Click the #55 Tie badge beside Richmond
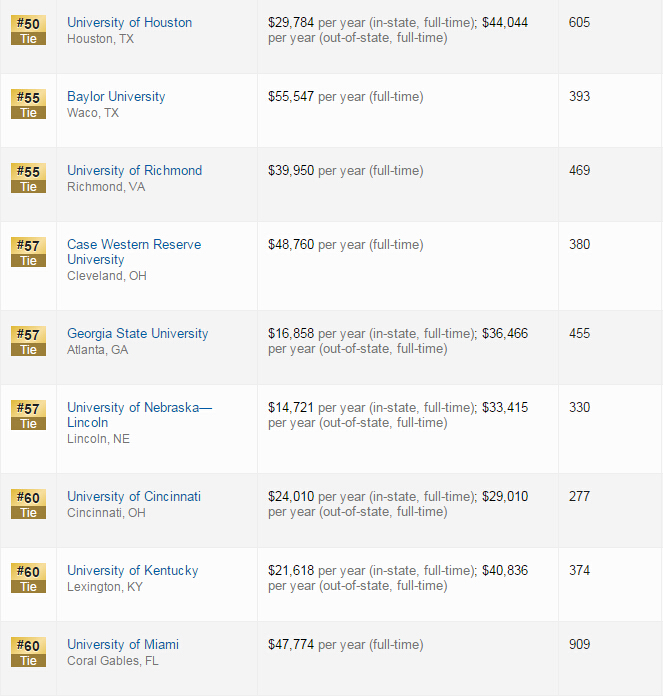The image size is (663, 696). [28, 178]
